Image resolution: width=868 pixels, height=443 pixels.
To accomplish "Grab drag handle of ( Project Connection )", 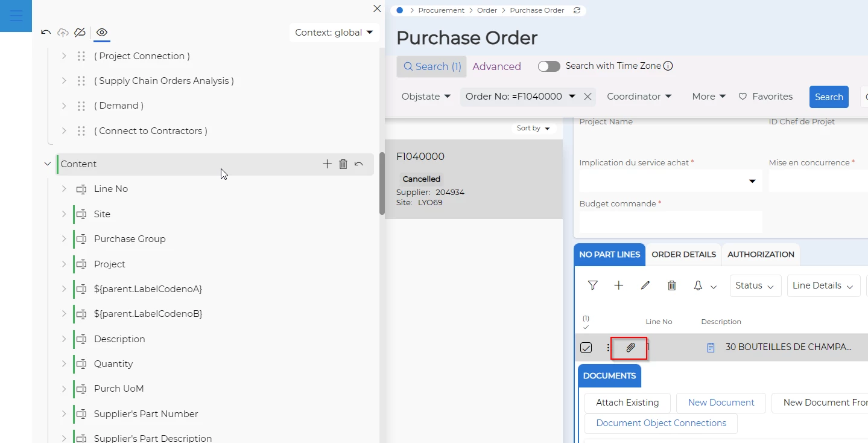I will click(81, 56).
